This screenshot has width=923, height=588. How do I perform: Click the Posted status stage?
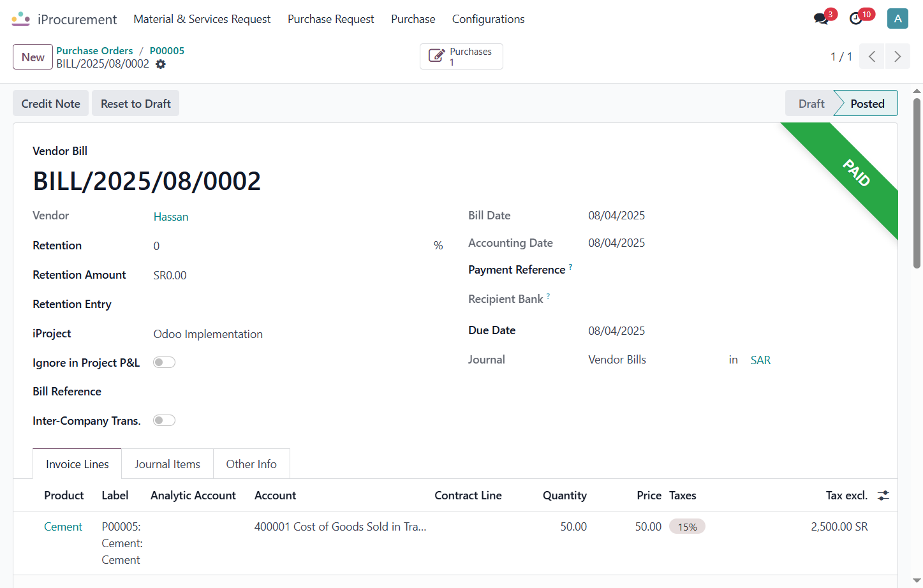click(x=868, y=103)
